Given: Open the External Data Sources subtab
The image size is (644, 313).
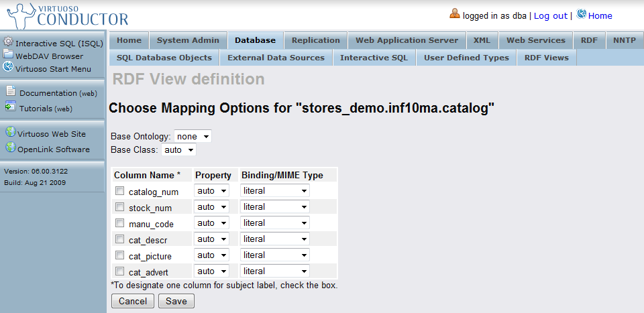Looking at the screenshot, I should point(276,58).
